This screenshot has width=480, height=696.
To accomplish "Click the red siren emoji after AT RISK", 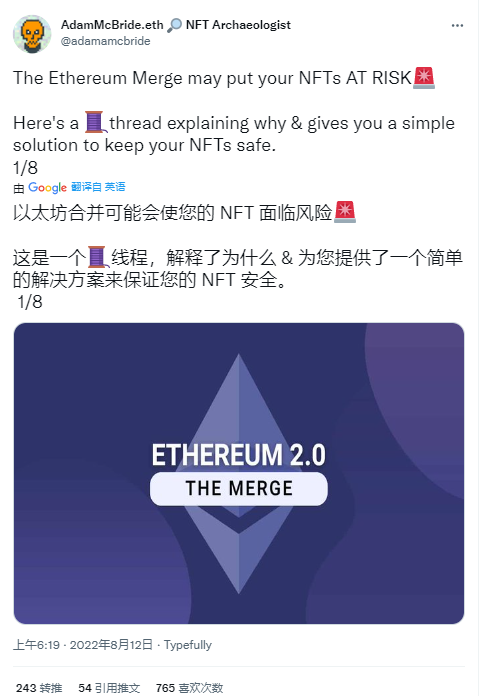I will 424,78.
